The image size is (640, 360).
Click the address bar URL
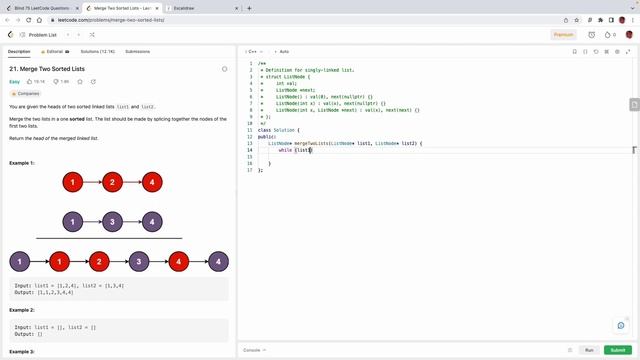[x=111, y=20]
